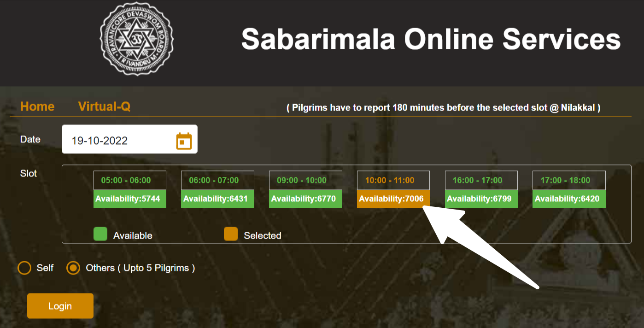The width and height of the screenshot is (644, 328).
Task: Click the date field showing 19-10-2022
Action: pyautogui.click(x=129, y=139)
